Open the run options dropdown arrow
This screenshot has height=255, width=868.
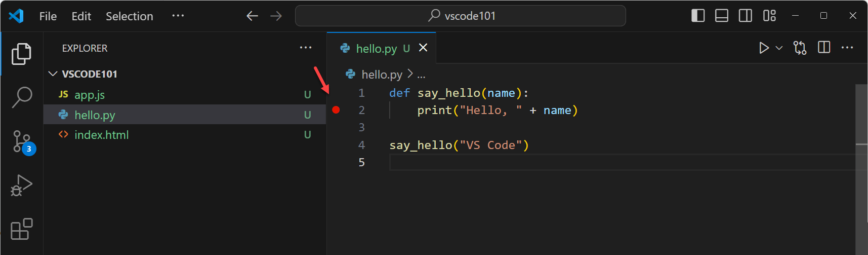779,48
